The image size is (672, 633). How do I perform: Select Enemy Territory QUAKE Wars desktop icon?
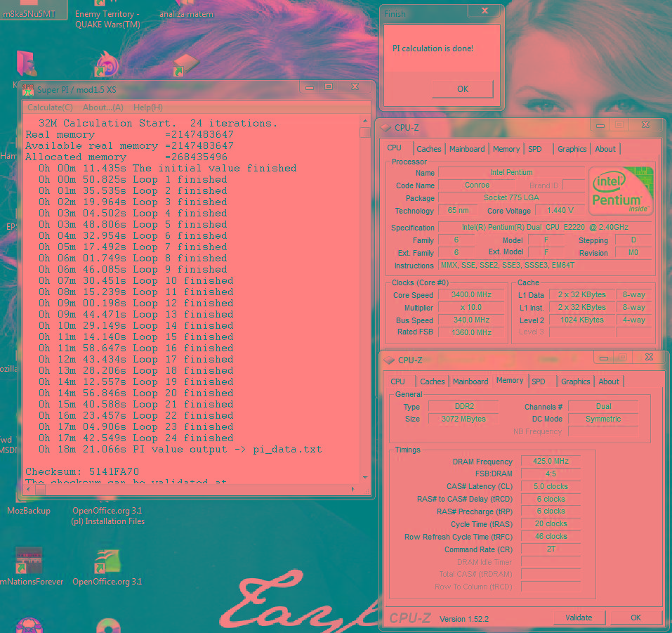107,15
